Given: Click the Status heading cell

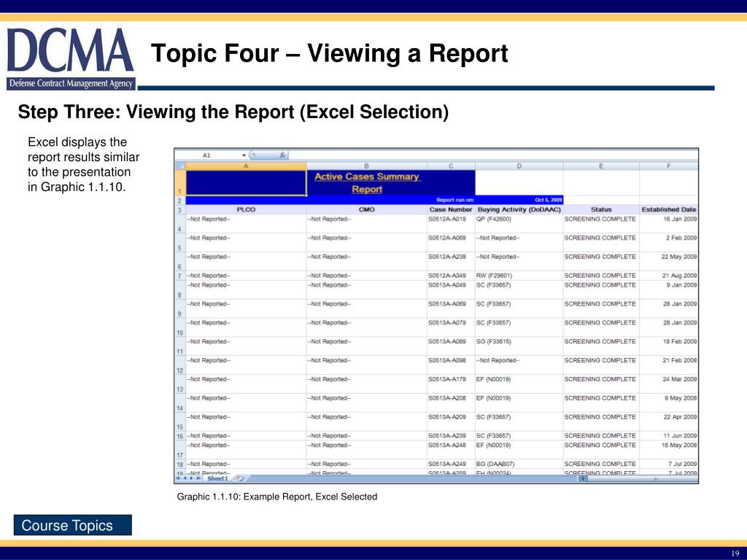Looking at the screenshot, I should pyautogui.click(x=601, y=209).
